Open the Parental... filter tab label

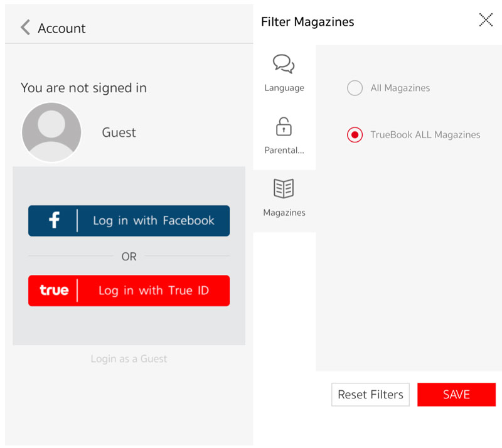pos(284,151)
